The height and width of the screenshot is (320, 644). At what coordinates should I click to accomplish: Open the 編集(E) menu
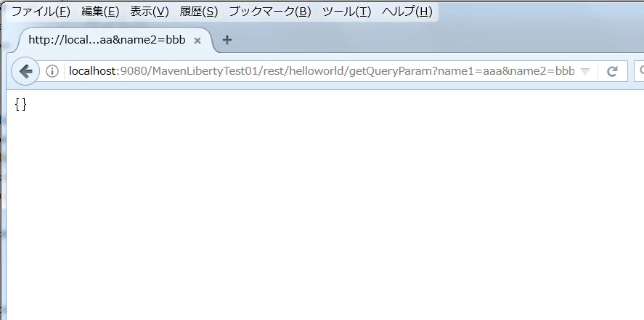(100, 12)
